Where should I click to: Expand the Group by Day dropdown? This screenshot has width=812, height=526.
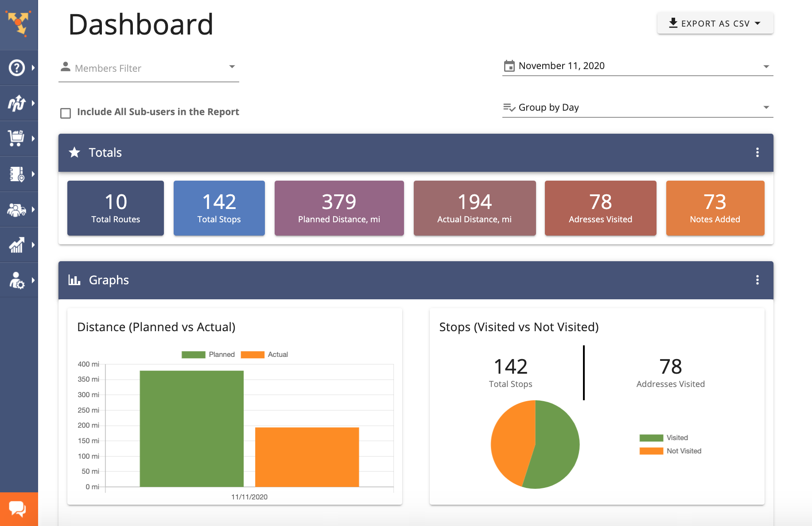click(637, 108)
